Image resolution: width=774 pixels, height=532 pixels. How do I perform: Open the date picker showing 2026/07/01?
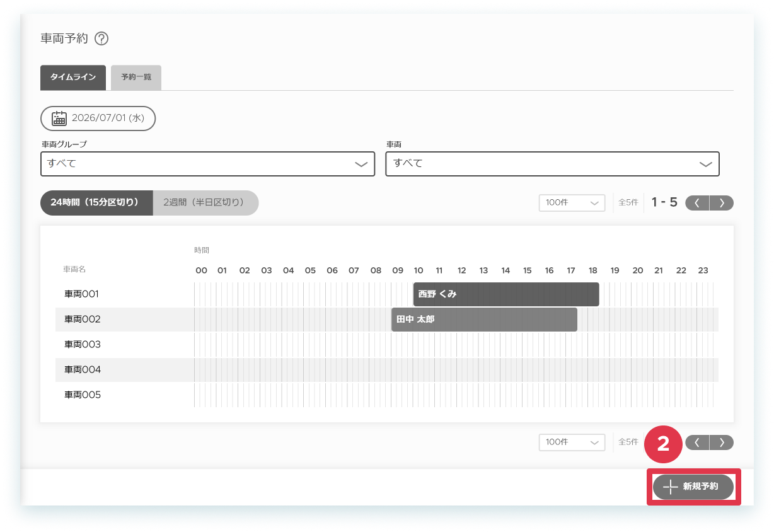[x=98, y=119]
